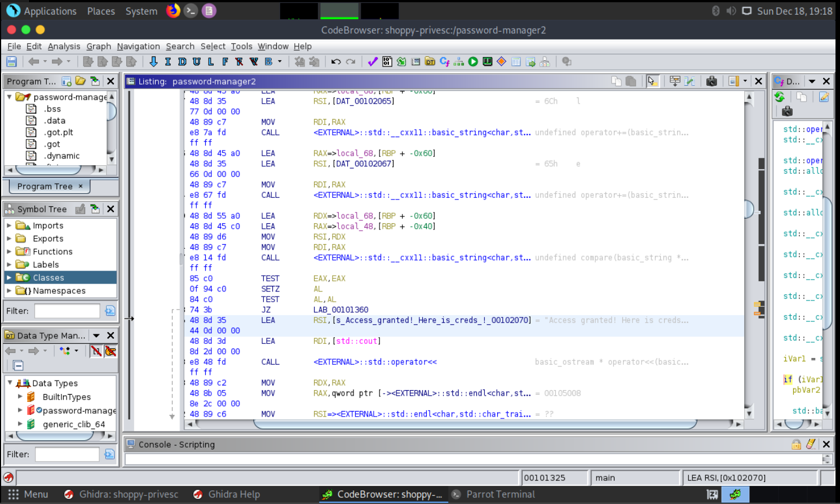The height and width of the screenshot is (504, 840).
Task: Toggle the pointer filter in Data Type Manager
Action: (110, 351)
